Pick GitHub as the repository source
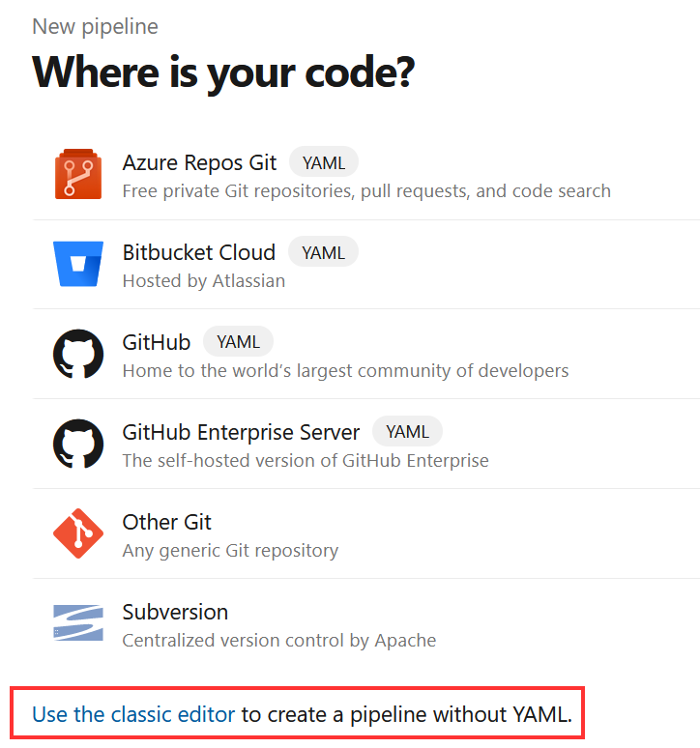 point(366,355)
